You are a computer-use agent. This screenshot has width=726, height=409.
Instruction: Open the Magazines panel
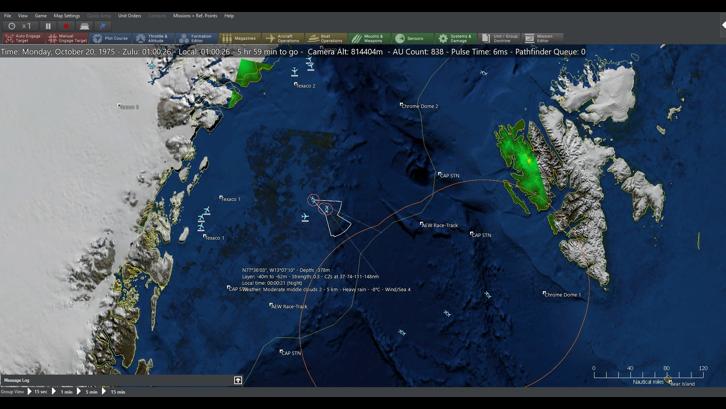point(239,38)
